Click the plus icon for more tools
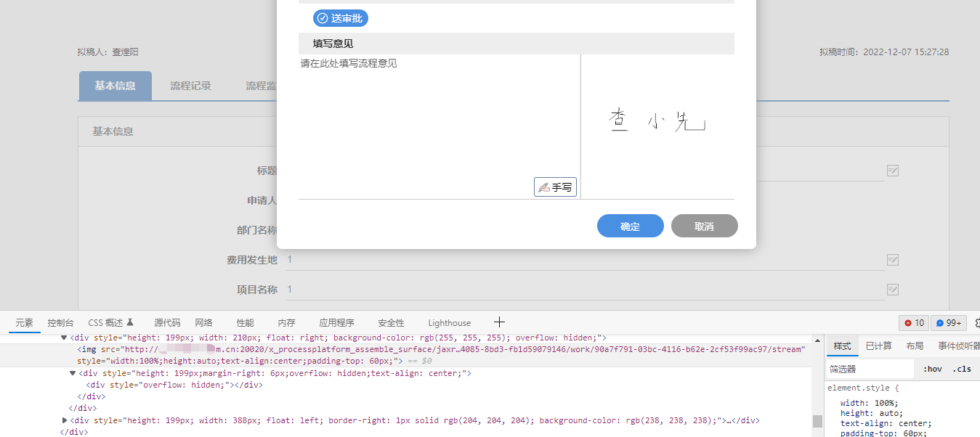980x437 pixels. [499, 322]
